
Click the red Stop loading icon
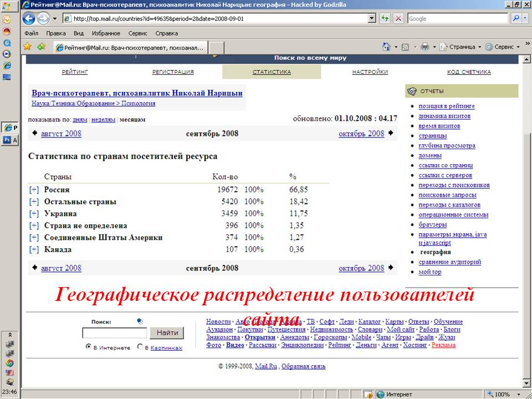[x=398, y=18]
